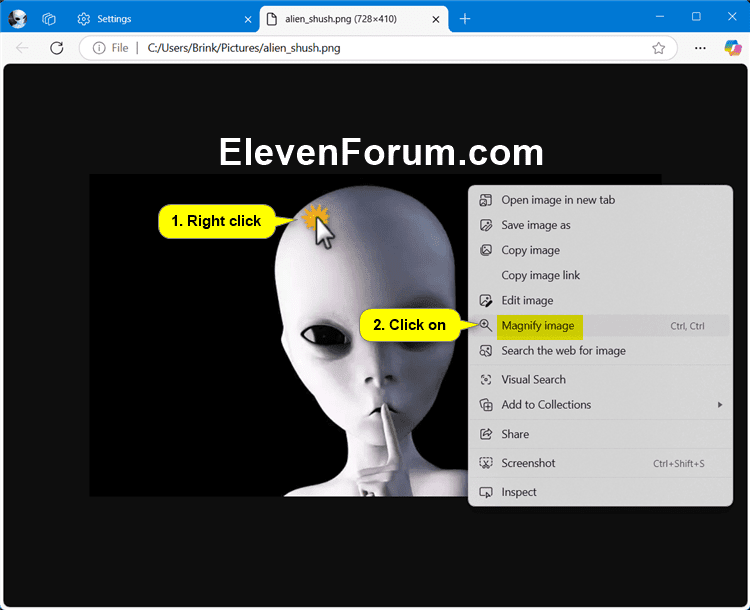Select Magnify image in context menu

[x=600, y=326]
